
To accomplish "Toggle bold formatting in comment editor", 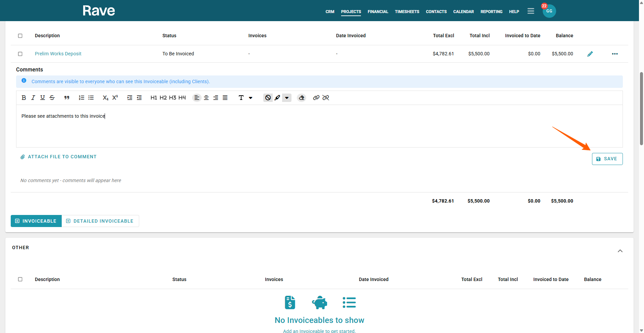I will coord(24,98).
